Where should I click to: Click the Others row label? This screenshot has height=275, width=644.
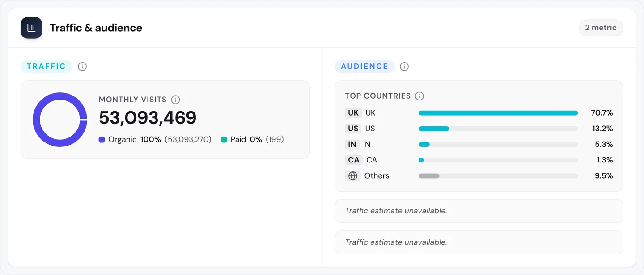[x=377, y=176]
